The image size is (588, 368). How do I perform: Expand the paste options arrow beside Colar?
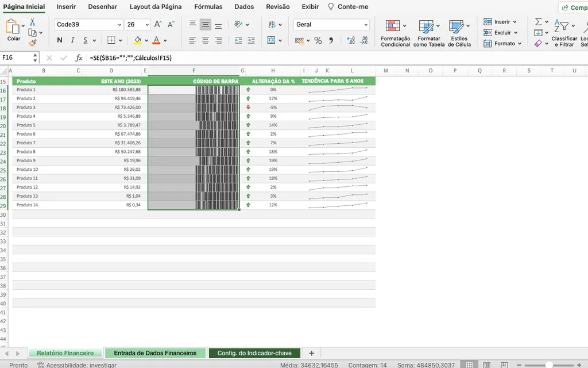point(23,26)
